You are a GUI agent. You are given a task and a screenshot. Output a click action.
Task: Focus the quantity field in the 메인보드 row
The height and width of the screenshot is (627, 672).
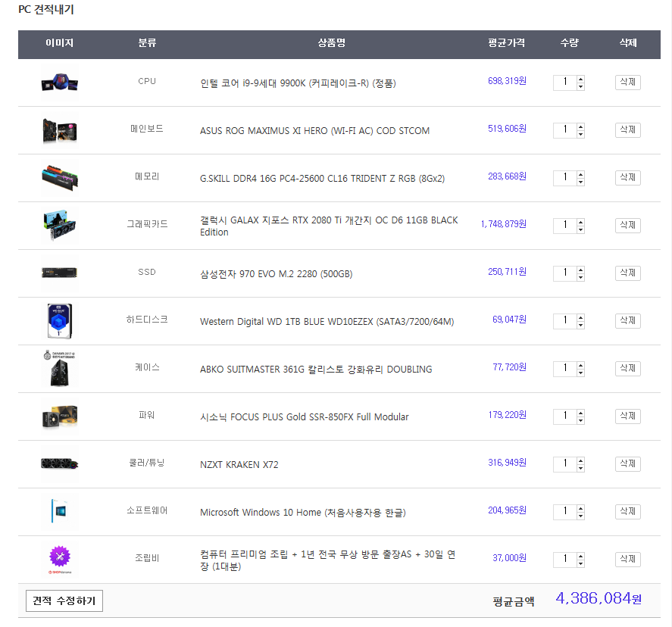click(565, 129)
